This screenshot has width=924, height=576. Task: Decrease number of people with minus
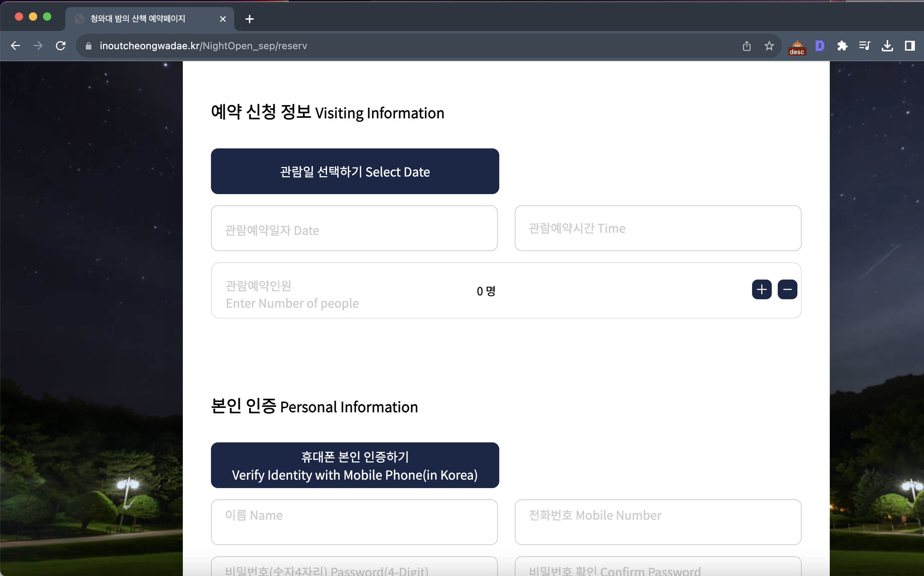coord(787,289)
